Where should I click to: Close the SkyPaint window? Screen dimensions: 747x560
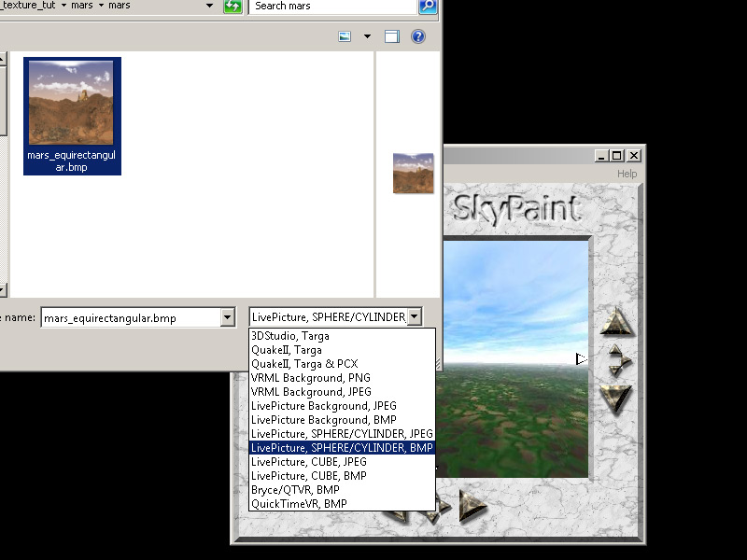click(634, 156)
